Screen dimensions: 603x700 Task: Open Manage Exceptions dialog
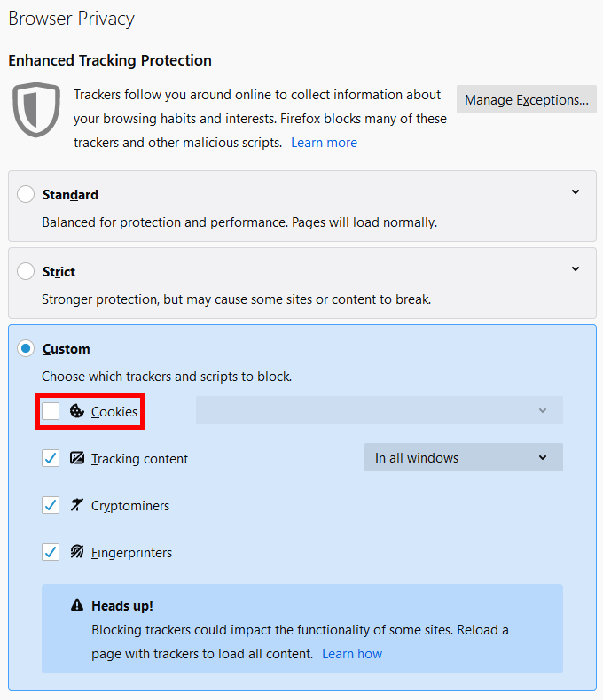pos(526,100)
